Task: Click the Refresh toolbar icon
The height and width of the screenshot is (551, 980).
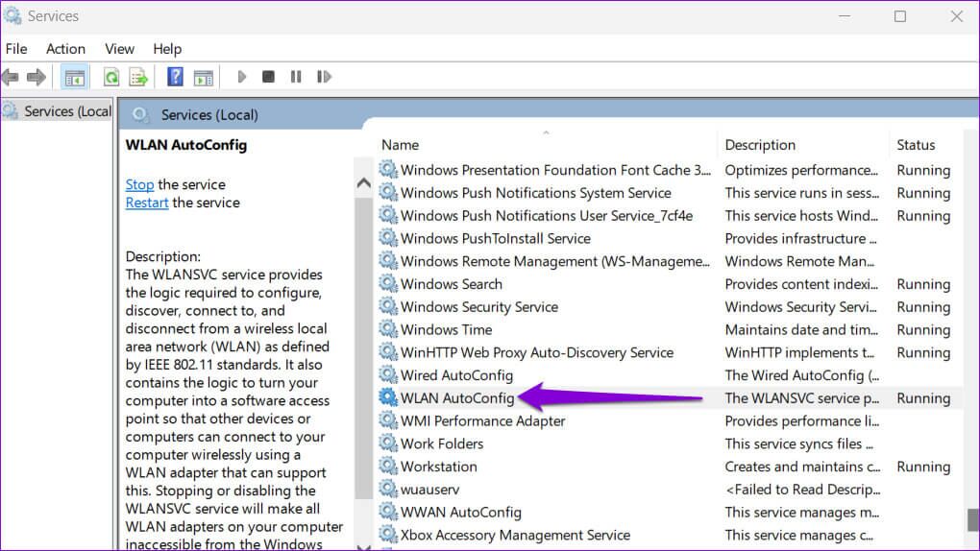Action: pos(111,77)
